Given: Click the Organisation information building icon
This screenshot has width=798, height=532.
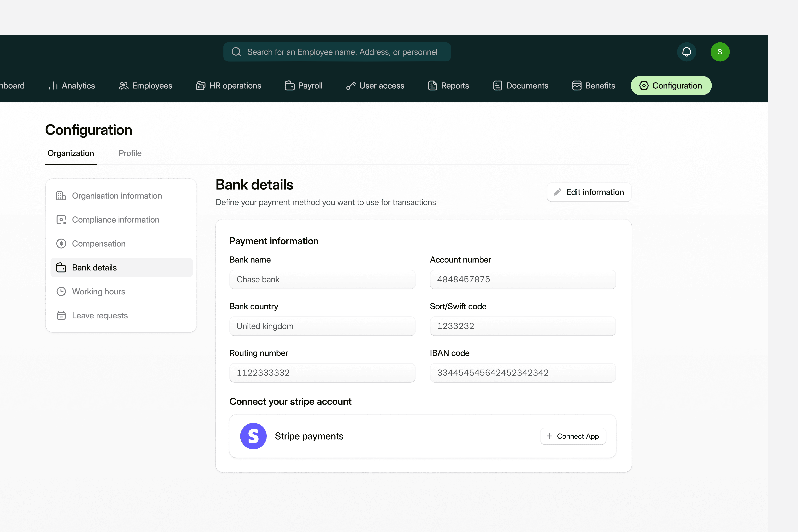Looking at the screenshot, I should coord(61,196).
